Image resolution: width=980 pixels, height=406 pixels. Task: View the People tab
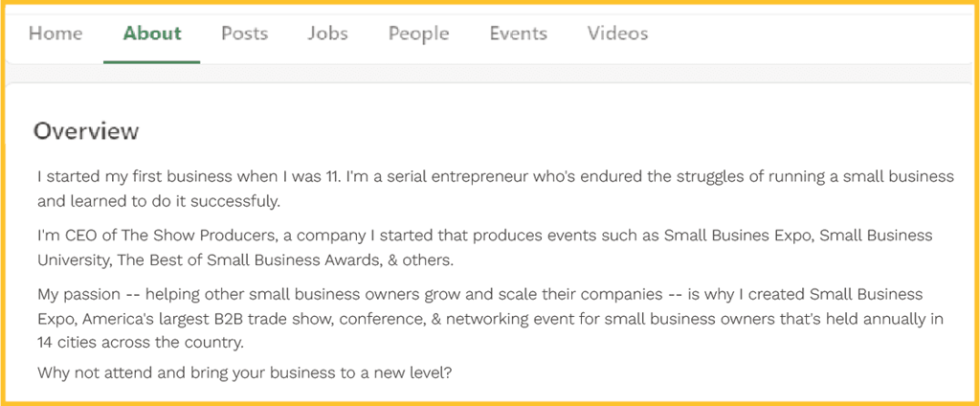(419, 34)
